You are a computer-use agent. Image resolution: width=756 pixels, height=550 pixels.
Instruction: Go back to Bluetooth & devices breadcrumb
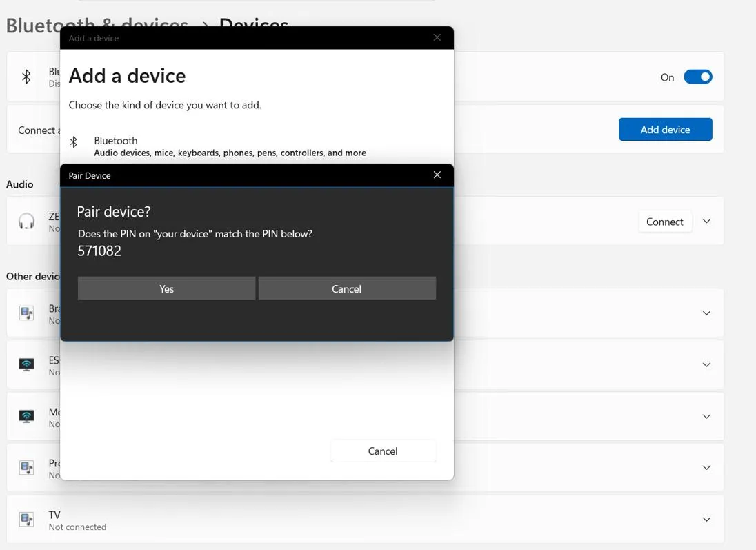97,25
